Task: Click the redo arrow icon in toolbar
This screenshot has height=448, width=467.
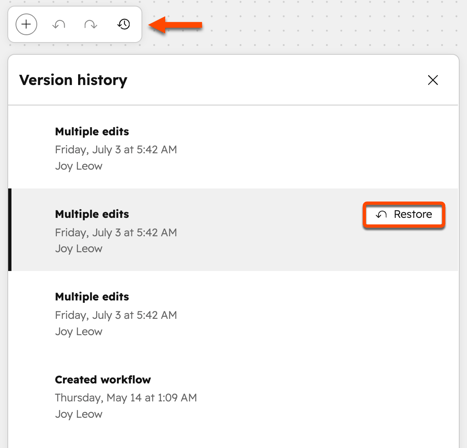Action: 91,24
